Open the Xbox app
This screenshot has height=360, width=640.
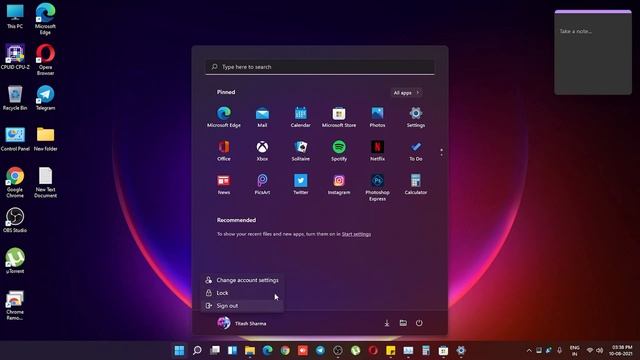coord(262,150)
